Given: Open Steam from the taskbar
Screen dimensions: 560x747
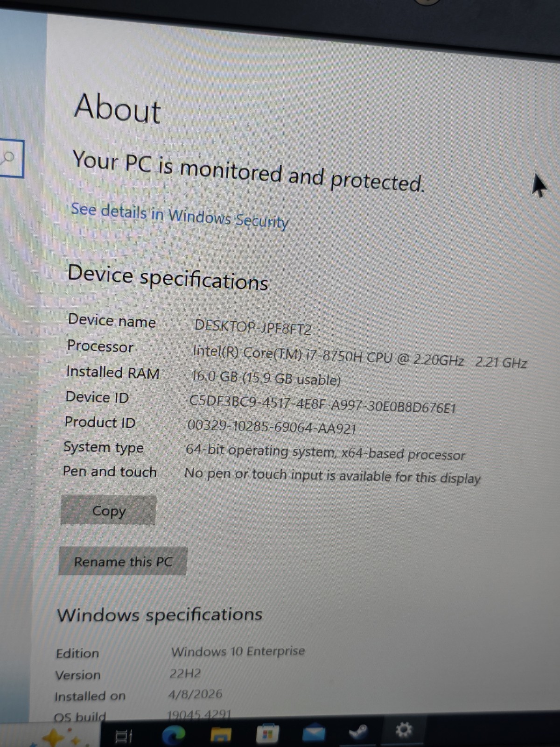Looking at the screenshot, I should 358,731.
